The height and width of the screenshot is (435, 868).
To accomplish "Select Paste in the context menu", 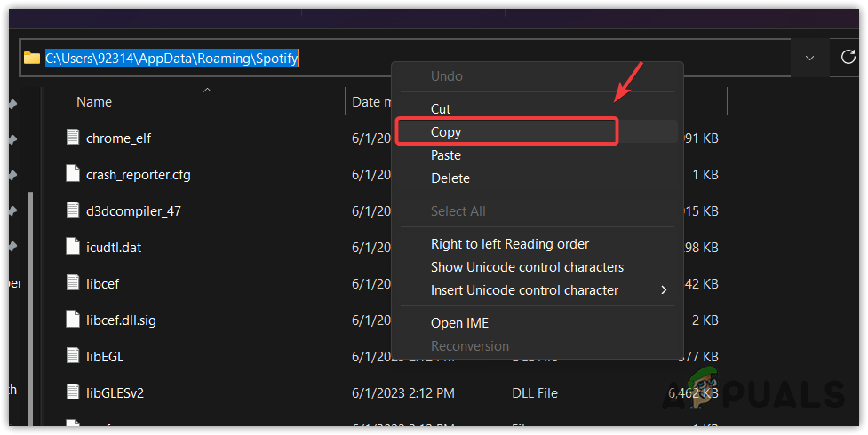I will [x=446, y=155].
